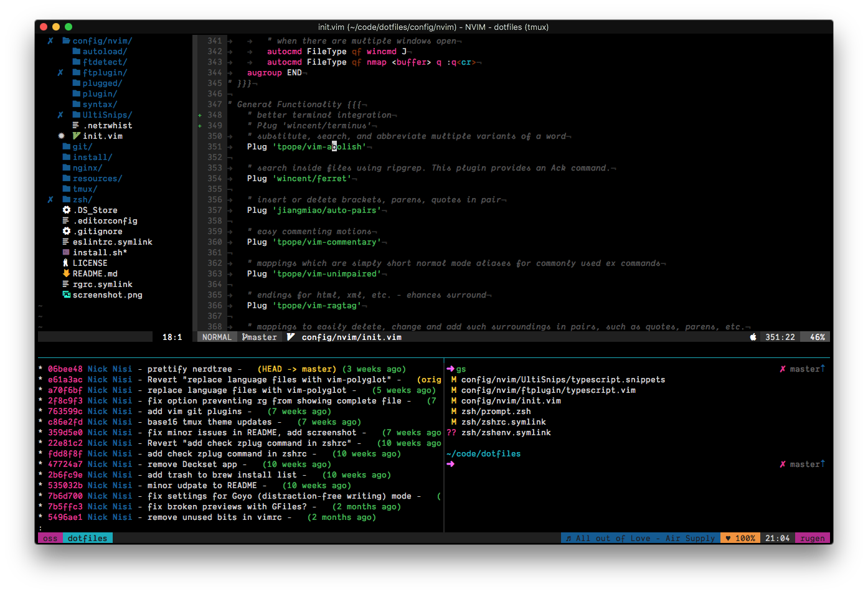This screenshot has height=594, width=868.
Task: Click 'wincent/ferret' plugin string on line 354
Action: point(311,179)
